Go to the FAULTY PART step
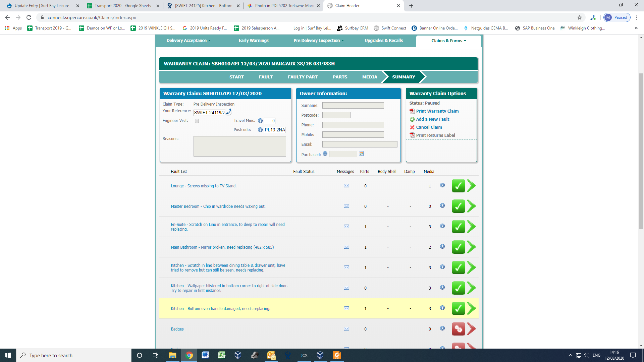644x362 pixels. pyautogui.click(x=303, y=77)
